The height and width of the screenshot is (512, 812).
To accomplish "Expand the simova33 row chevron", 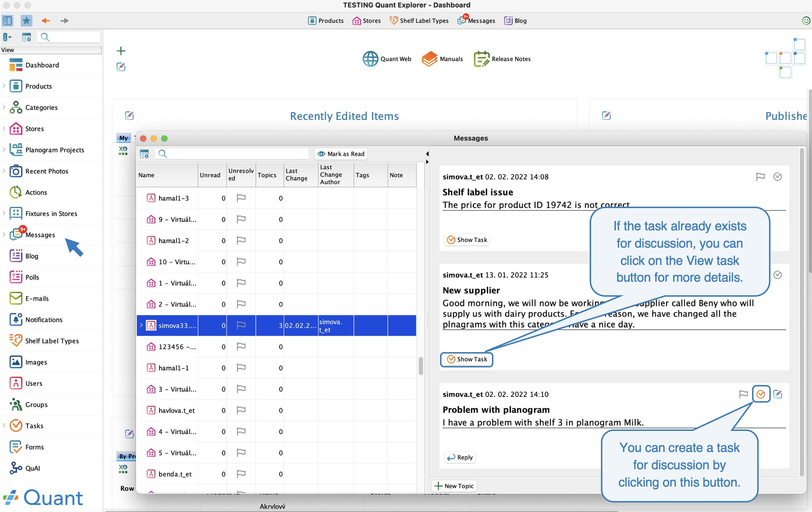I will pyautogui.click(x=141, y=325).
